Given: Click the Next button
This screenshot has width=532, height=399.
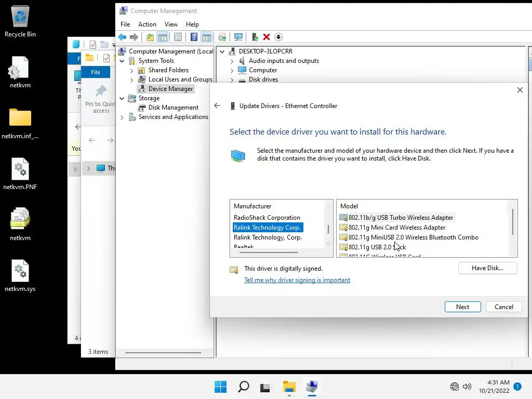Looking at the screenshot, I should click(462, 307).
